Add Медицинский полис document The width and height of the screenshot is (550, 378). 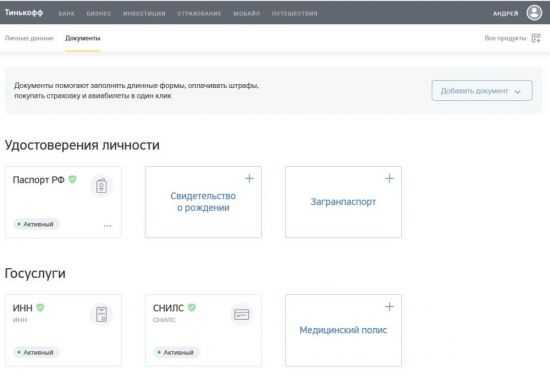pos(343,330)
